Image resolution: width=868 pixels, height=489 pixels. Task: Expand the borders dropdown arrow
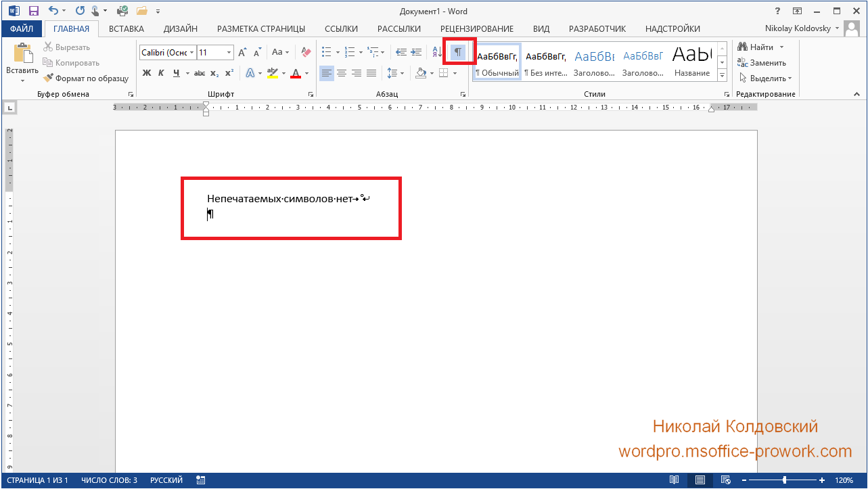[x=455, y=73]
